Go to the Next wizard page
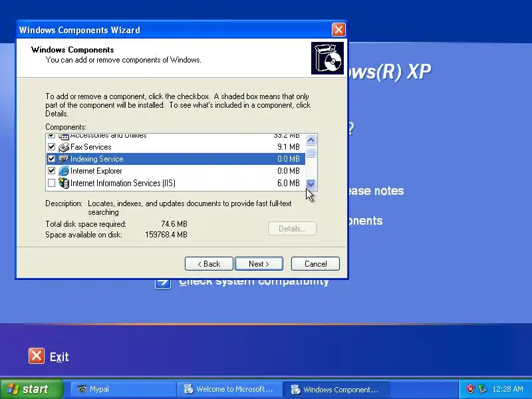 pyautogui.click(x=259, y=263)
